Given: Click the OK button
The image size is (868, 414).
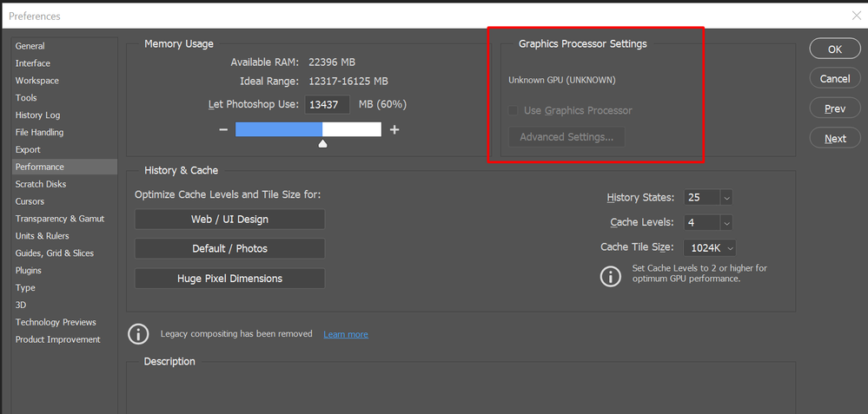Looking at the screenshot, I should point(835,49).
